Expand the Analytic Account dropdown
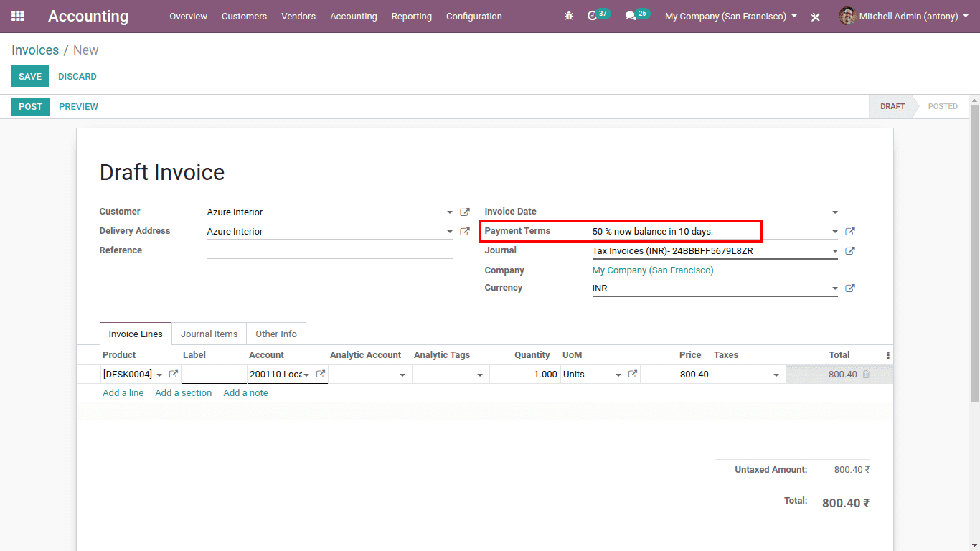 [x=402, y=375]
